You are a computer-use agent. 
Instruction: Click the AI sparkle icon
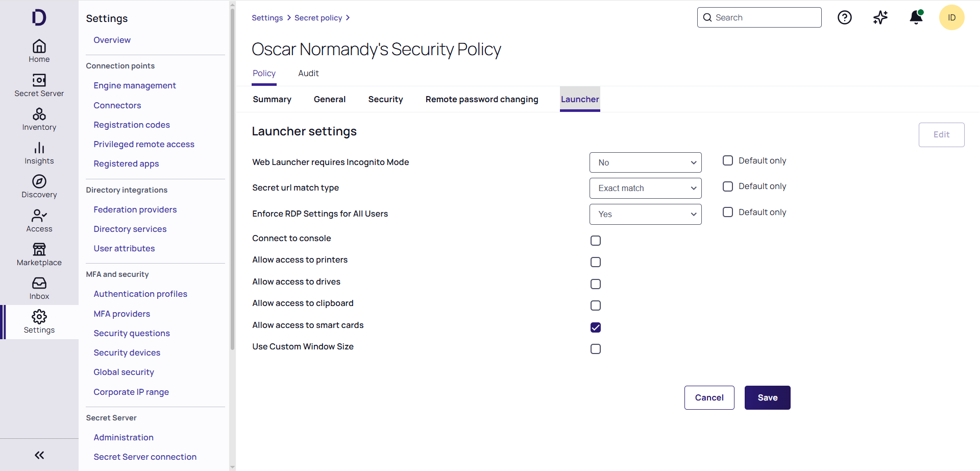[880, 18]
